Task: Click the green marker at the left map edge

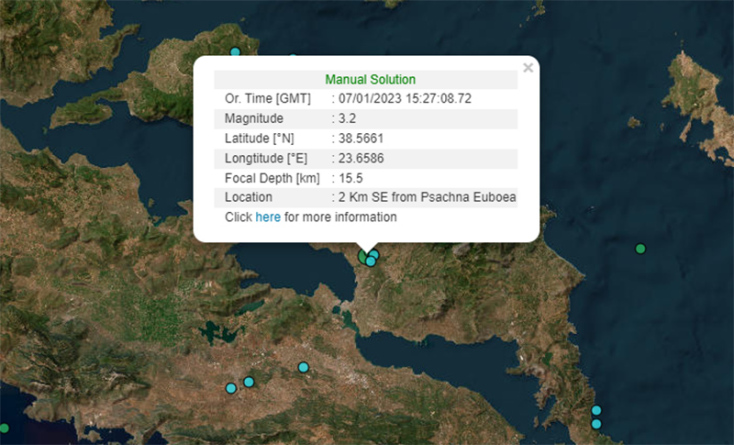Action: click(x=4, y=429)
